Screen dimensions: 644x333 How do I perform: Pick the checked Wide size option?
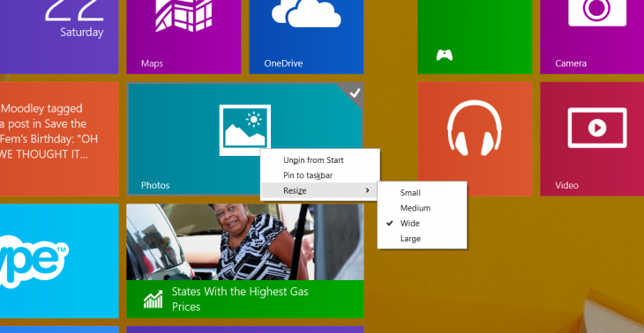(422, 223)
